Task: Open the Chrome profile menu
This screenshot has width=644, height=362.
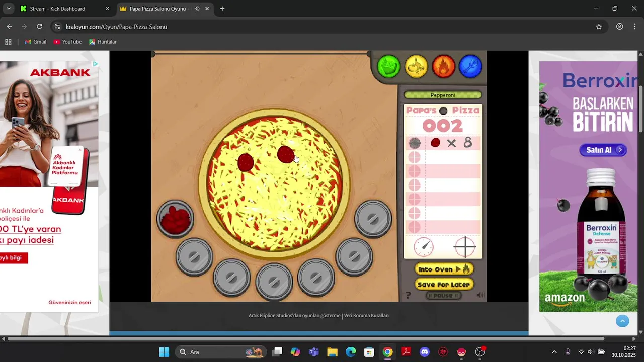Action: click(x=620, y=27)
